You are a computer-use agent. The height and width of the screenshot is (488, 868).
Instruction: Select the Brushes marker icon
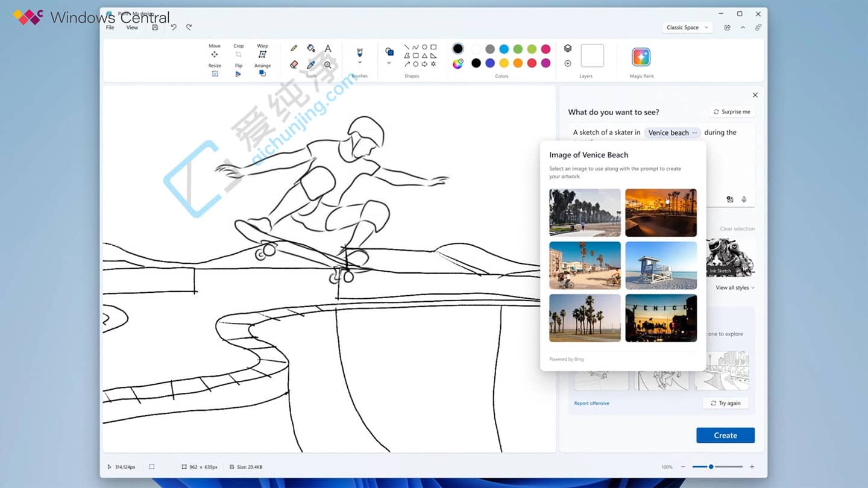(x=360, y=52)
